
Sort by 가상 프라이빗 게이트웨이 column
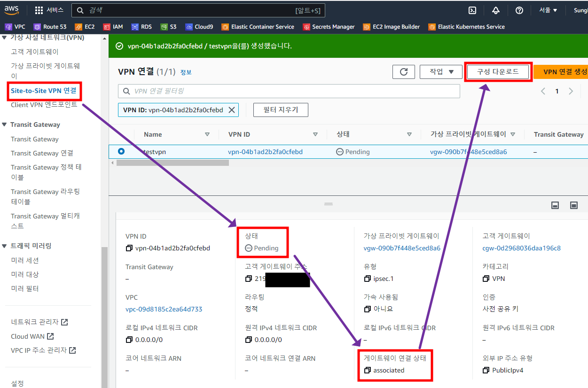513,134
